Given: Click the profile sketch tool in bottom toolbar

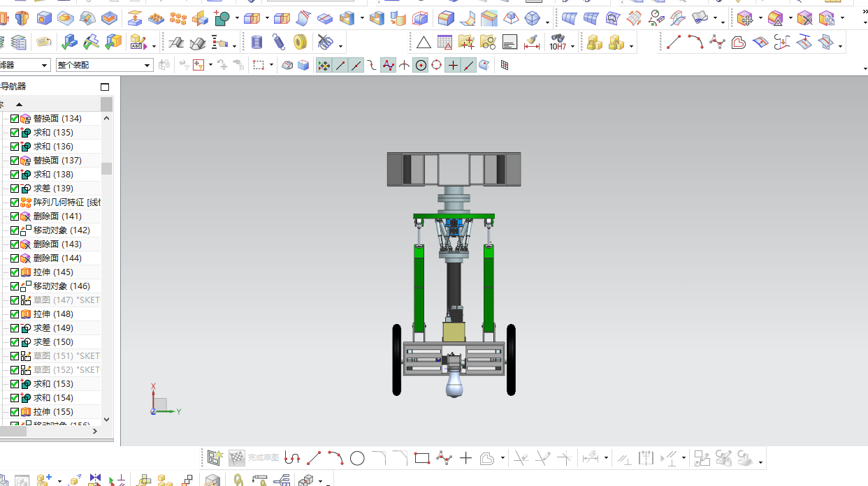Looking at the screenshot, I should (x=292, y=458).
